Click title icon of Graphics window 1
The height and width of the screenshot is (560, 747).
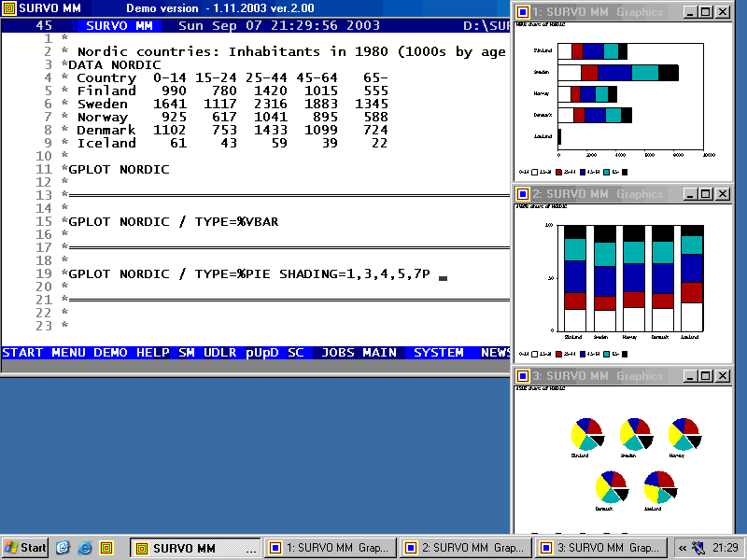(523, 12)
